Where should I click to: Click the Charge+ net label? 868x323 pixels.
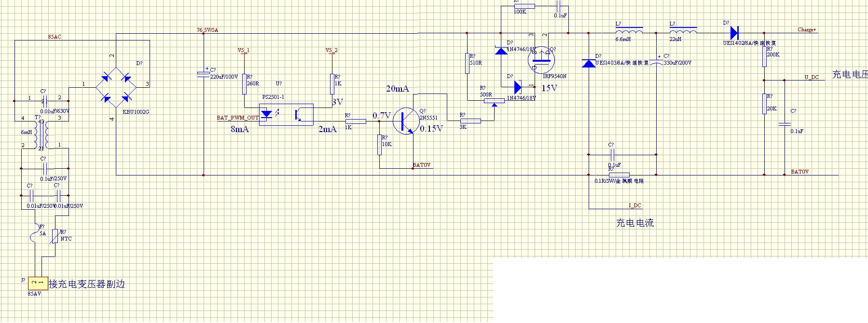tap(807, 30)
